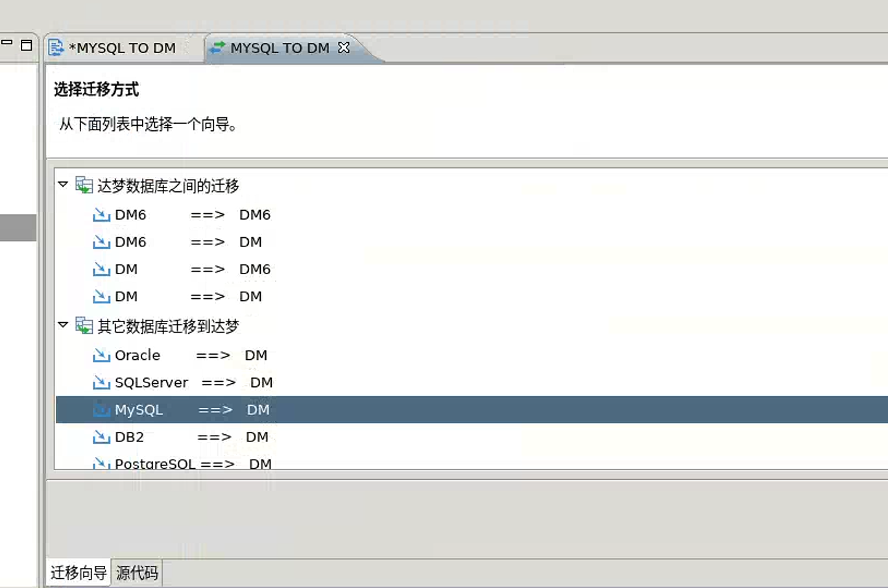Image resolution: width=888 pixels, height=588 pixels.
Task: Close the active MYSQL TO DM tab
Action: point(344,47)
